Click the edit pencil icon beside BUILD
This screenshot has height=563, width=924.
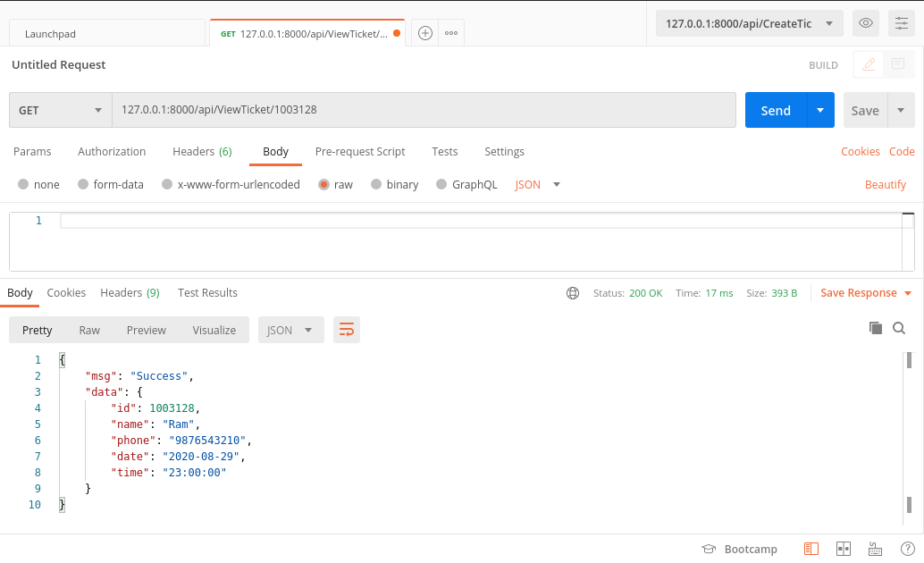coord(869,64)
